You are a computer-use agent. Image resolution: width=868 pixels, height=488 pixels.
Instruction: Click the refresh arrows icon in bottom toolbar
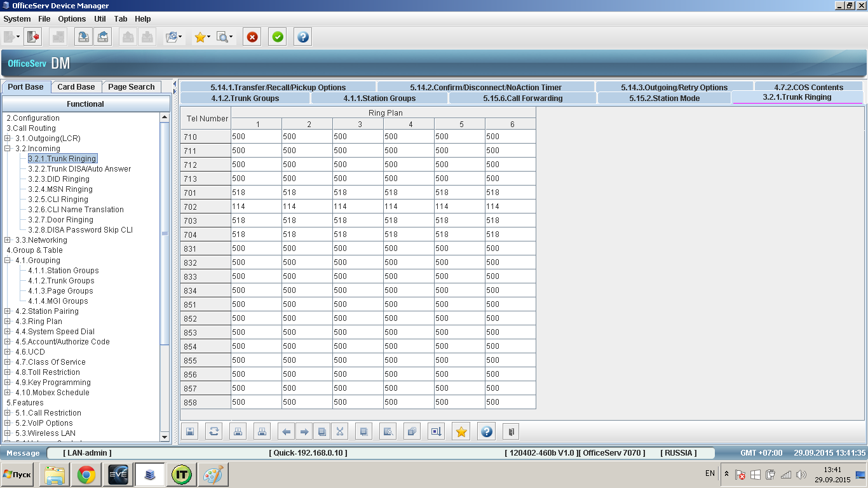[214, 431]
